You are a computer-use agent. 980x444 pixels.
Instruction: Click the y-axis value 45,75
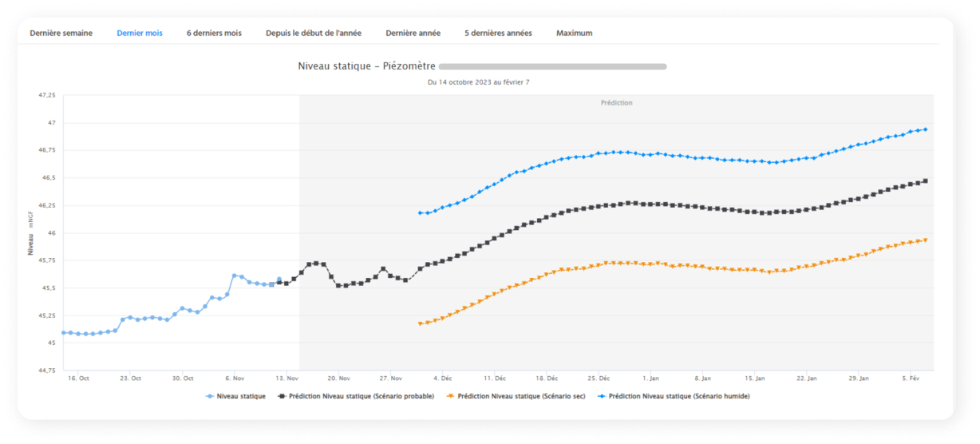(x=47, y=260)
